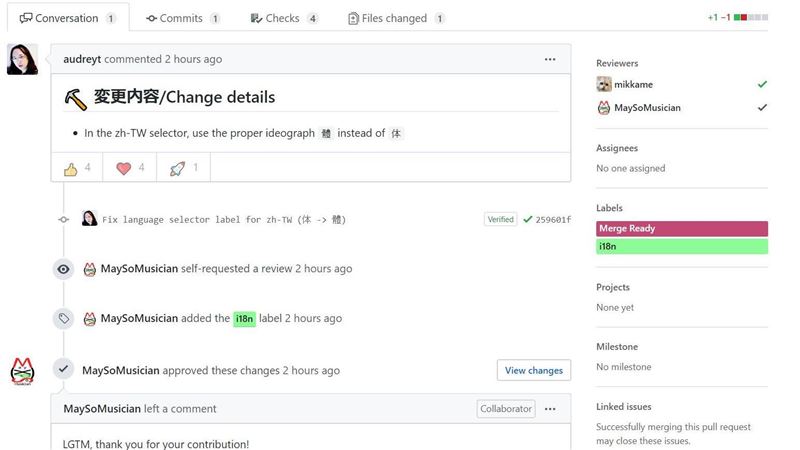Image resolution: width=800 pixels, height=450 pixels.
Task: Click the green i18n label in sidebar
Action: 681,246
